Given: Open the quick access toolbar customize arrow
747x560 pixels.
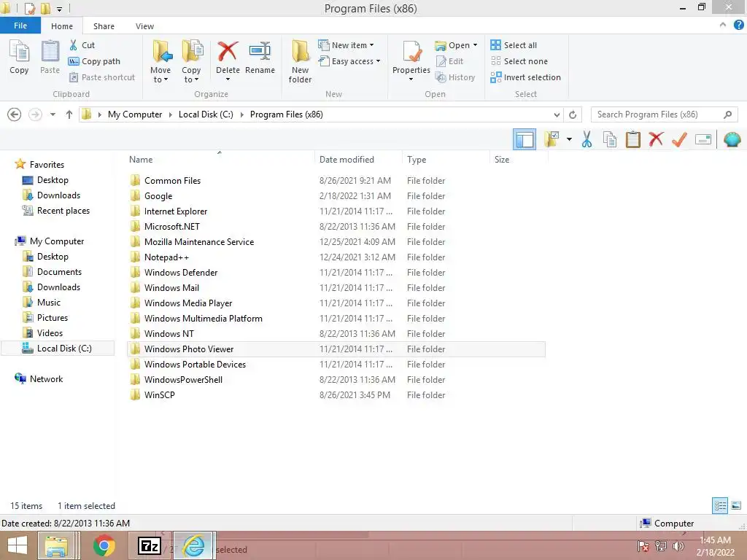Looking at the screenshot, I should (60, 9).
